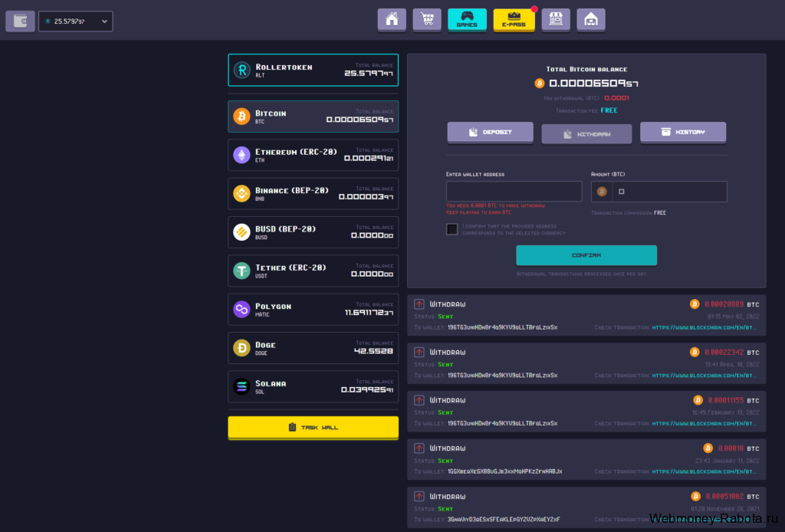Select the Binance (BEP-20) wallet
This screenshot has width=785, height=532.
[314, 194]
